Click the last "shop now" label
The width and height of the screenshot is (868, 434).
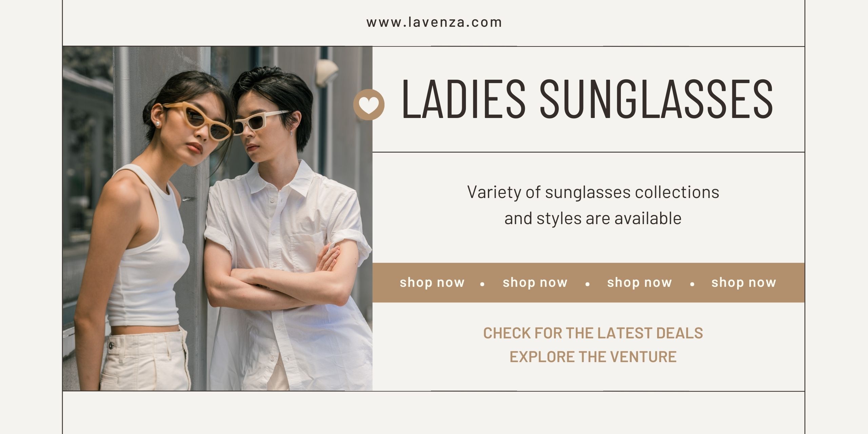(744, 282)
